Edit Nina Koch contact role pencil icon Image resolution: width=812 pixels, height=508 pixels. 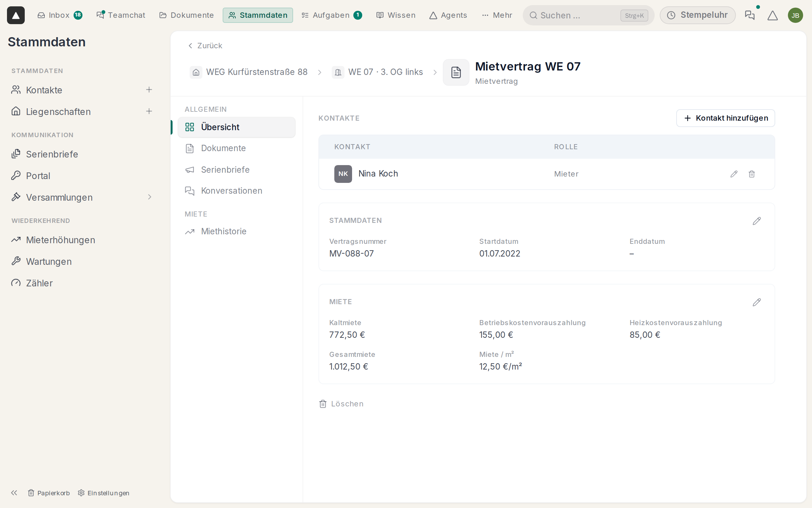click(x=734, y=174)
